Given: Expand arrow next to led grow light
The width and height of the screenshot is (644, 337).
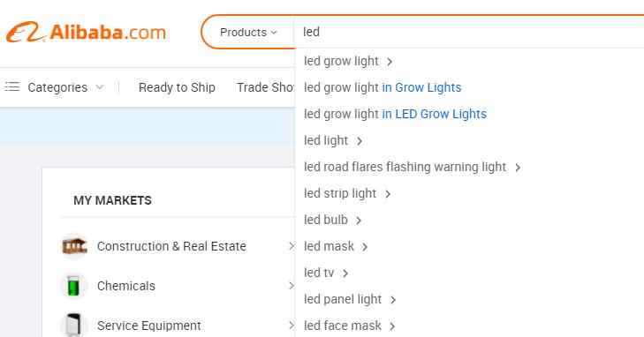Looking at the screenshot, I should tap(390, 62).
